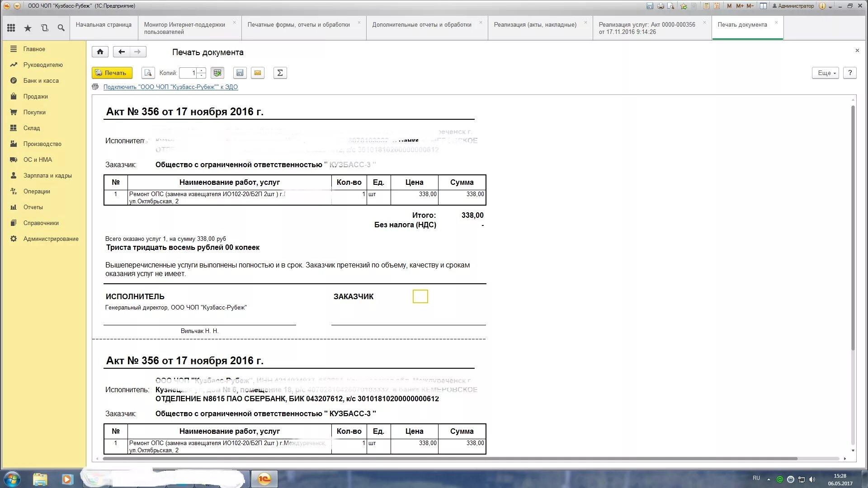Click the Печать button
This screenshot has height=488, width=868.
coord(112,73)
